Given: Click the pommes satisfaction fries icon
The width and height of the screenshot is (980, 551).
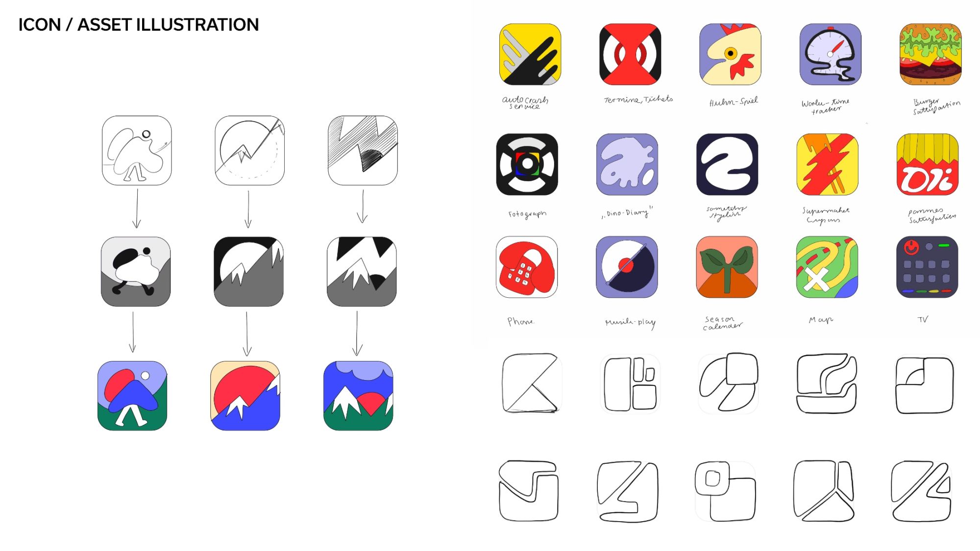Looking at the screenshot, I should point(928,164).
